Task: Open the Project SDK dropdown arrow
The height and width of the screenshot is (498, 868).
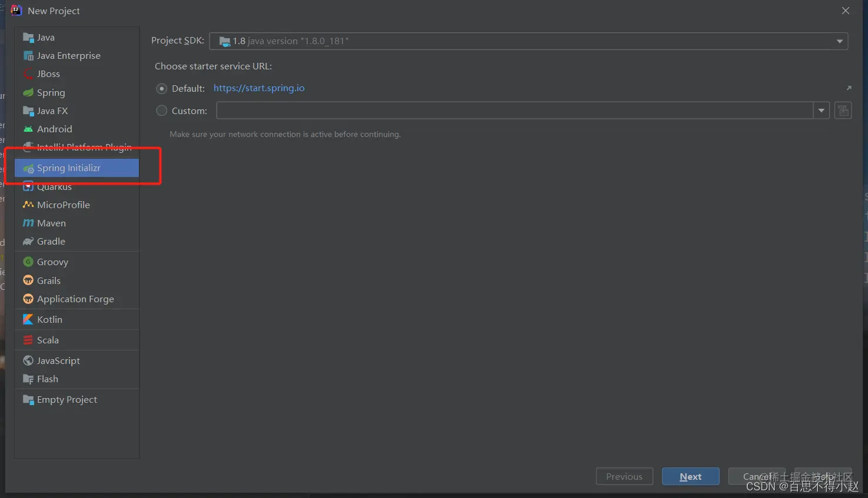Action: pos(840,41)
